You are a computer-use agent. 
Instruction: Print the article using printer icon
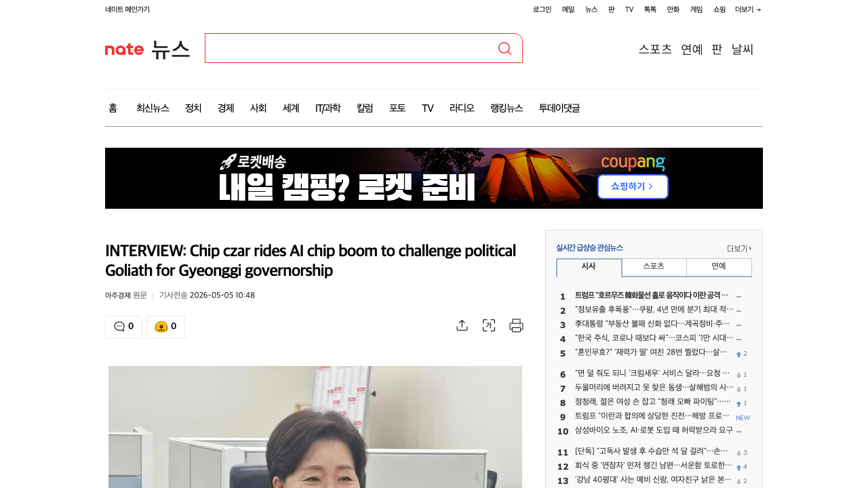click(x=516, y=325)
